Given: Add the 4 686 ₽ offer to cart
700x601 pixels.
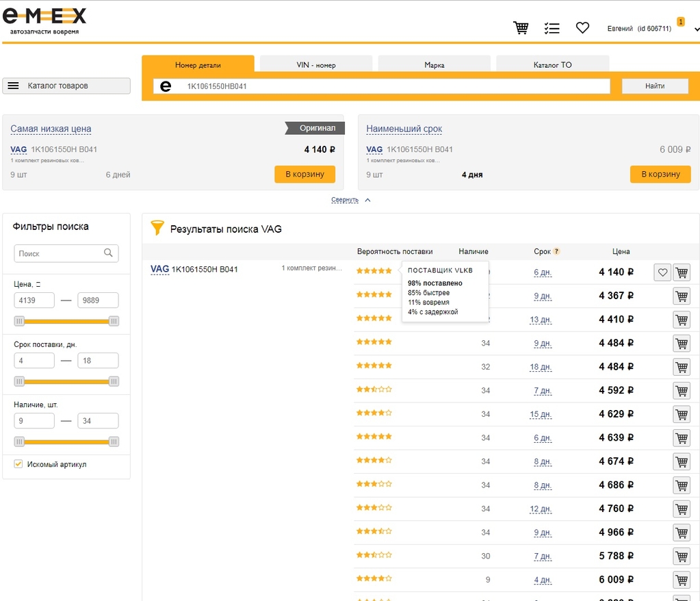Looking at the screenshot, I should 682,485.
